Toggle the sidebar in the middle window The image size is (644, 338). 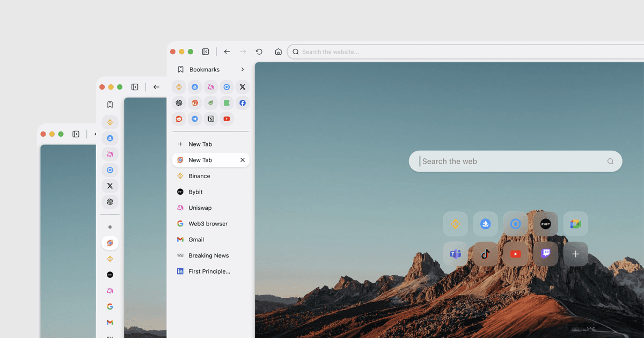[135, 87]
